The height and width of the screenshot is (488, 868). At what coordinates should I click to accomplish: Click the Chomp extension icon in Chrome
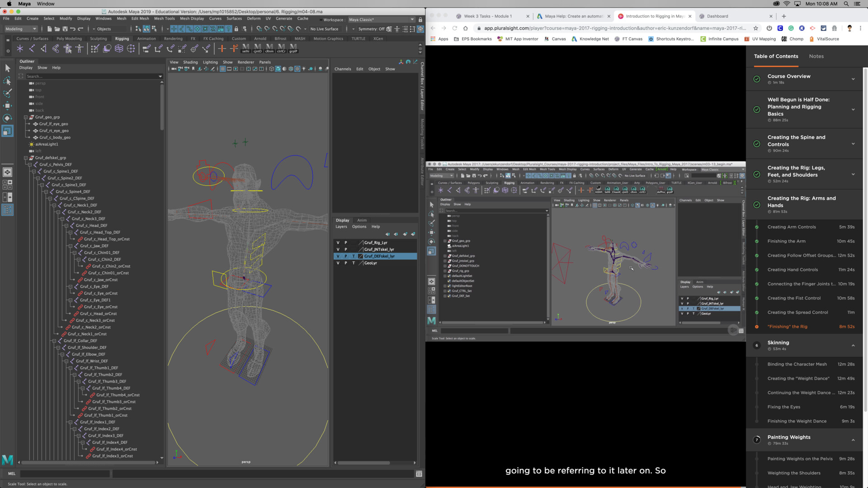click(785, 39)
